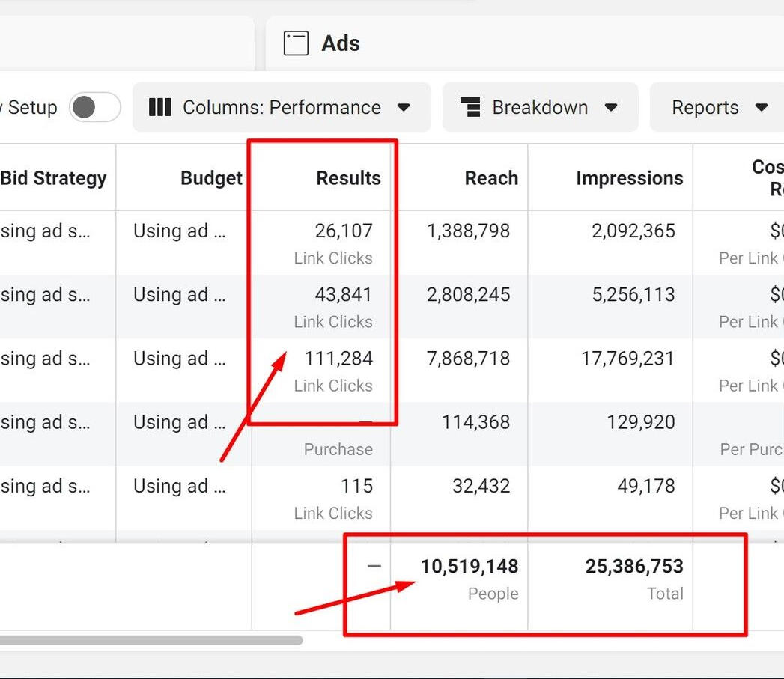Select the Purchase result row cell

click(x=338, y=448)
